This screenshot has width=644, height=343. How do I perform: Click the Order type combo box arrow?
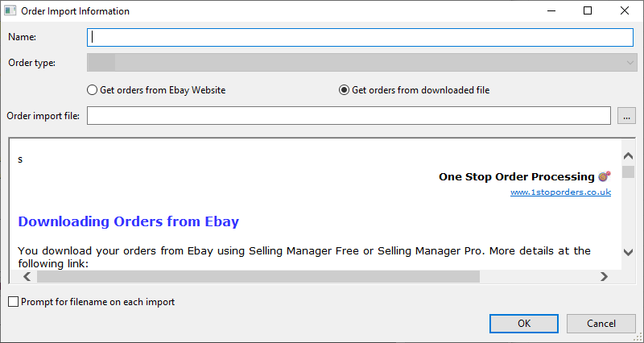(630, 64)
